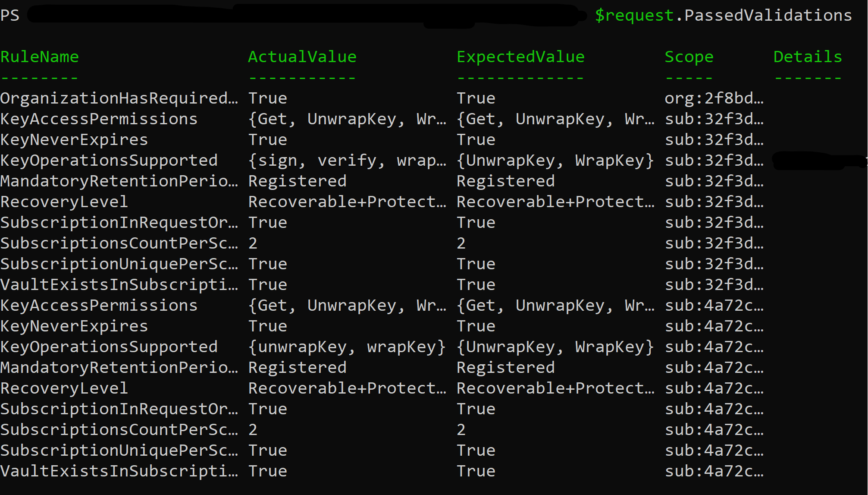The height and width of the screenshot is (495, 868).
Task: Click the redacted Details cell on KeyOperationsSupported row
Action: point(819,160)
